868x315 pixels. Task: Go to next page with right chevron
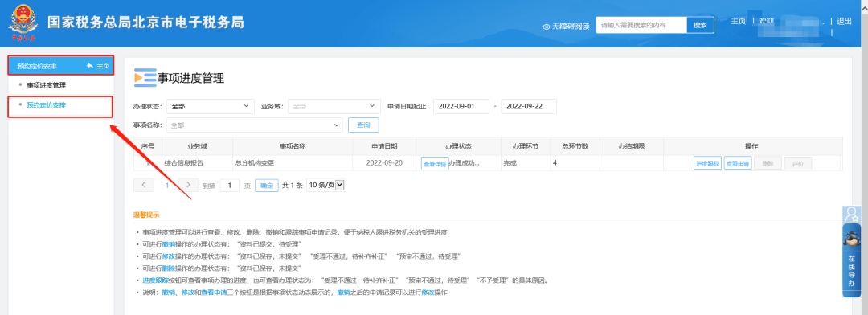point(188,185)
